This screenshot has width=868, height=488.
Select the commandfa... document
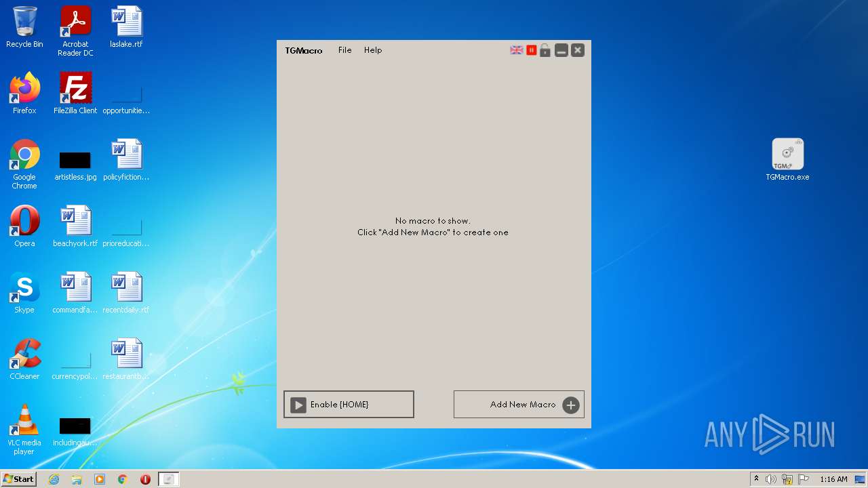click(x=75, y=293)
